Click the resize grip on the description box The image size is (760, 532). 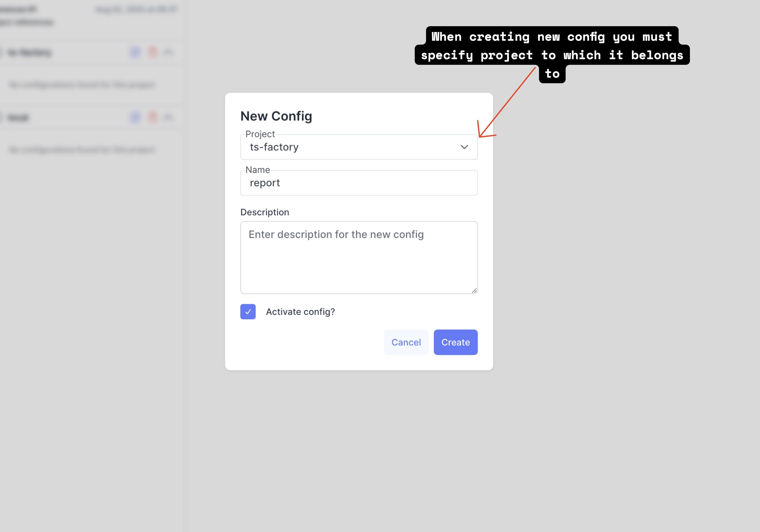[474, 290]
